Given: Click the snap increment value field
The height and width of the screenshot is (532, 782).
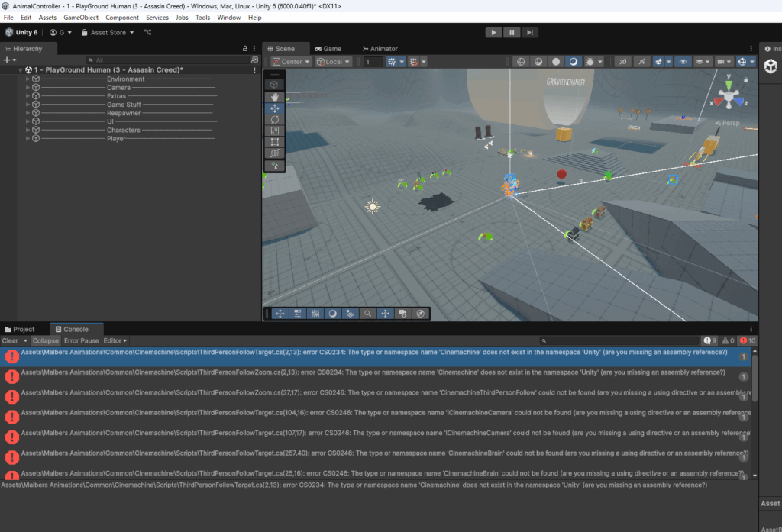Looking at the screenshot, I should (373, 62).
